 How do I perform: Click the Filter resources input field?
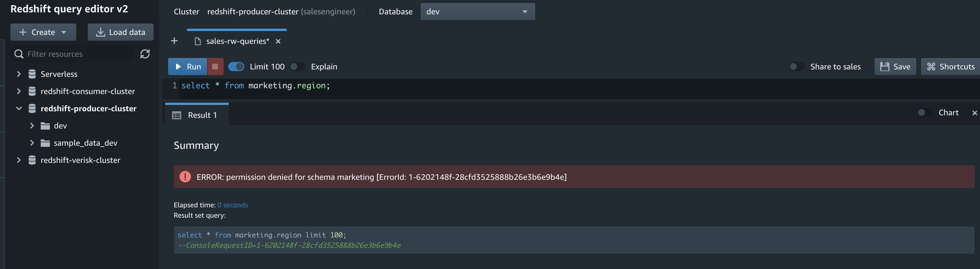click(x=72, y=54)
